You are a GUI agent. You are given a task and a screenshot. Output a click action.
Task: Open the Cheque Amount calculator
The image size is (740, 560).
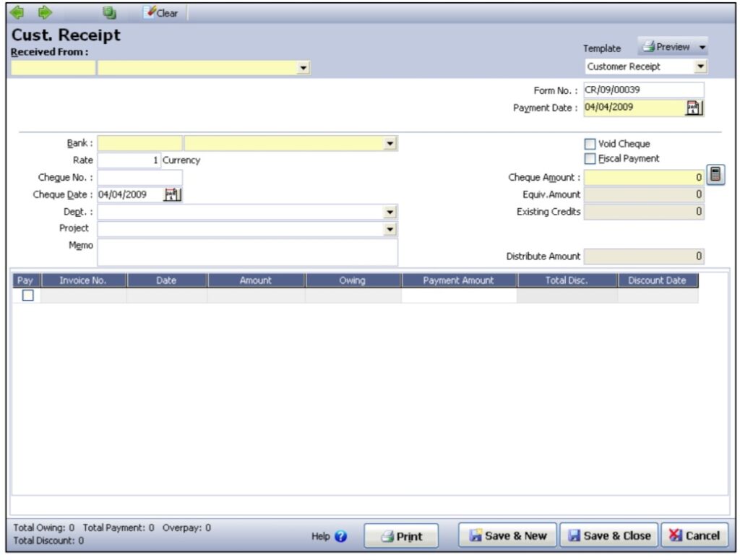pos(715,175)
